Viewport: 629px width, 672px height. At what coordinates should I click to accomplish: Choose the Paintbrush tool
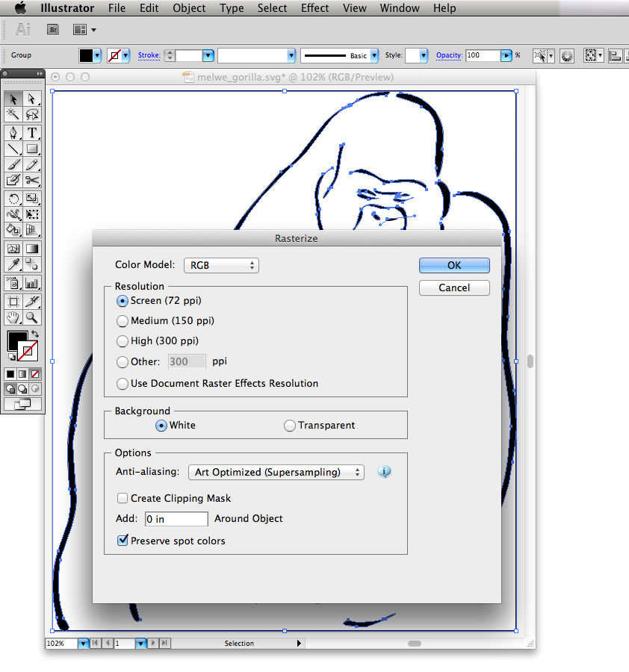pos(12,164)
